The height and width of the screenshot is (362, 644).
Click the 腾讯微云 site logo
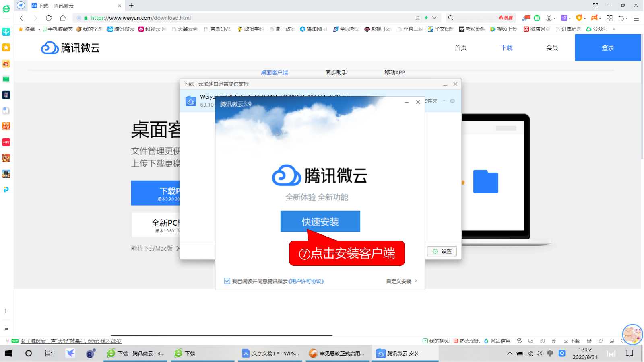[70, 48]
